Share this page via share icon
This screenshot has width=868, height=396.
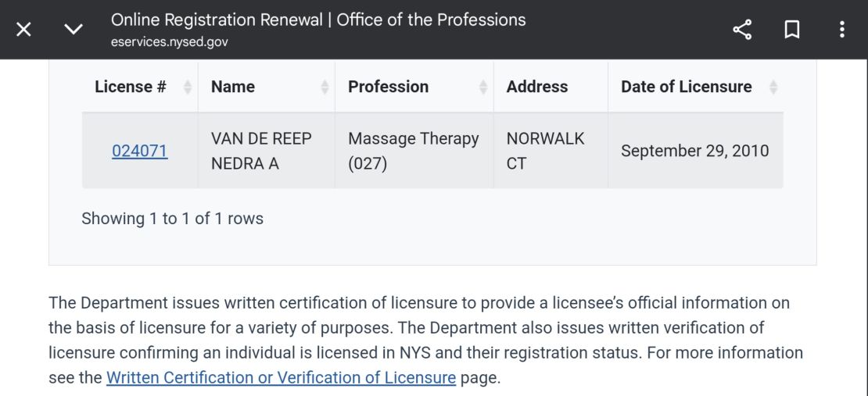(x=741, y=30)
